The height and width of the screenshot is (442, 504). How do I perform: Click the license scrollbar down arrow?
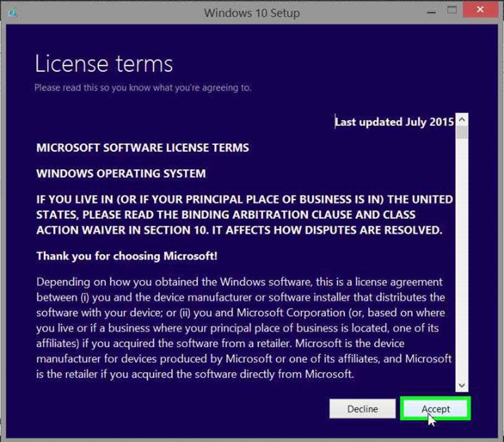[x=462, y=385]
